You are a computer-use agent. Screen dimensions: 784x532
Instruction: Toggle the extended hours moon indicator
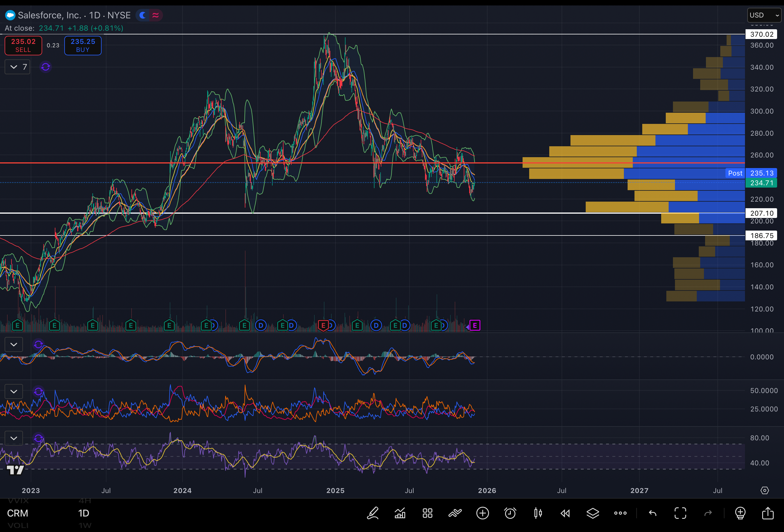(143, 15)
